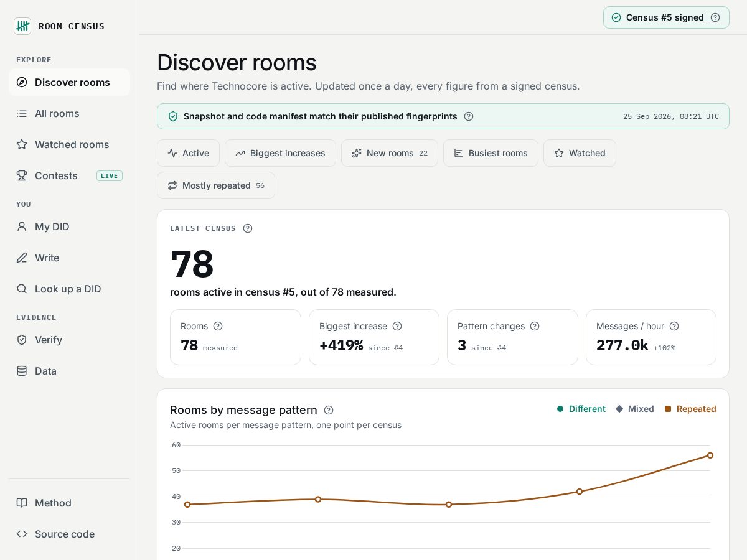Open help icon beside Rooms by message pattern
Viewport: 747px width, 560px height.
click(x=329, y=410)
